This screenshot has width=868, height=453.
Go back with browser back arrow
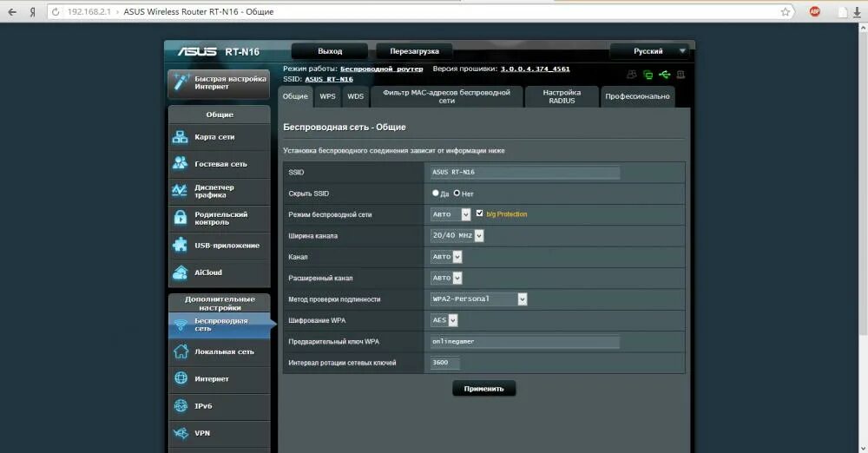pos(12,11)
